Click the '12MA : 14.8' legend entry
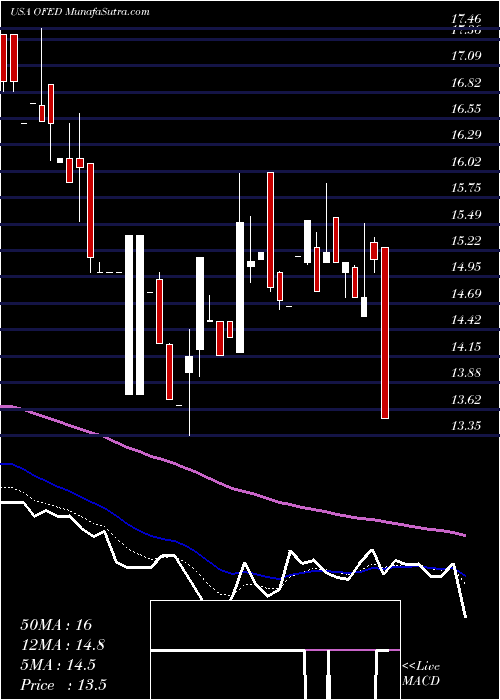This screenshot has height=700, width=500. 63,645
